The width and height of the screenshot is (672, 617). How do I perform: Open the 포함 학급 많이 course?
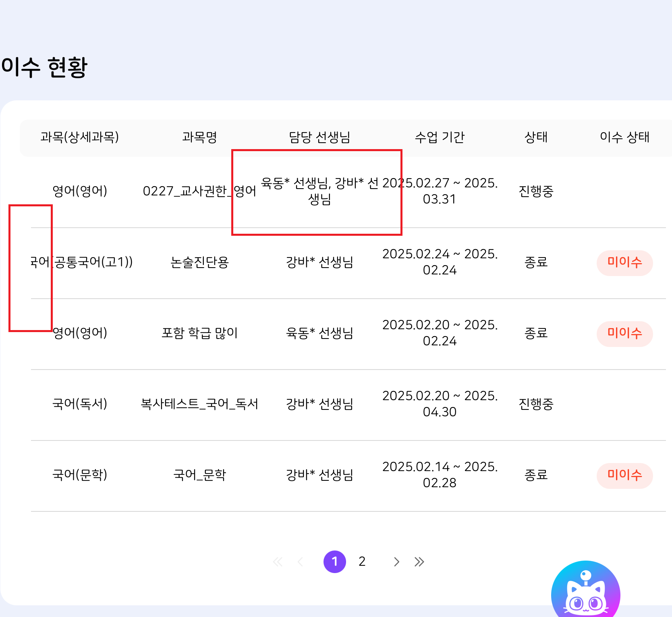pos(199,333)
